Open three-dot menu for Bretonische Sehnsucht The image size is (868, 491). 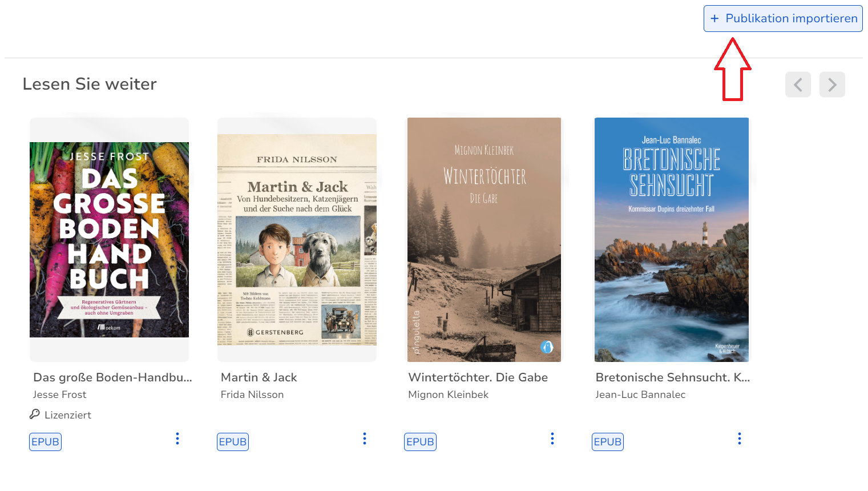point(739,438)
